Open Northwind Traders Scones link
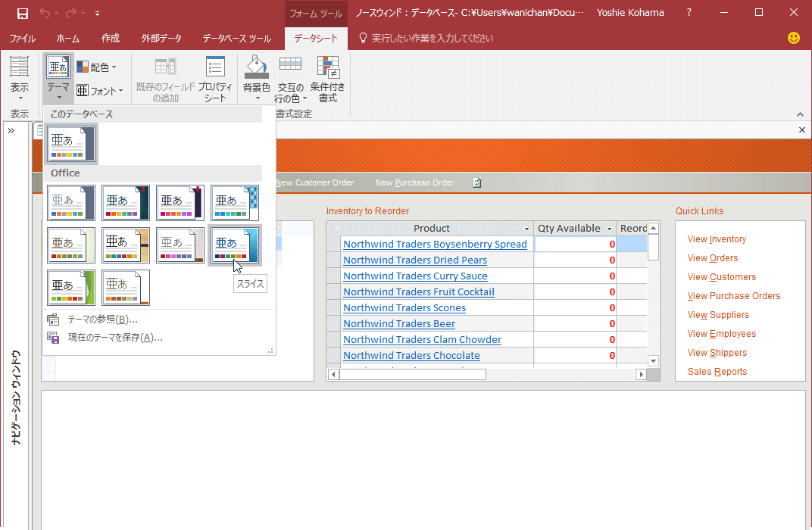Viewport: 812px width, 530px height. point(404,308)
